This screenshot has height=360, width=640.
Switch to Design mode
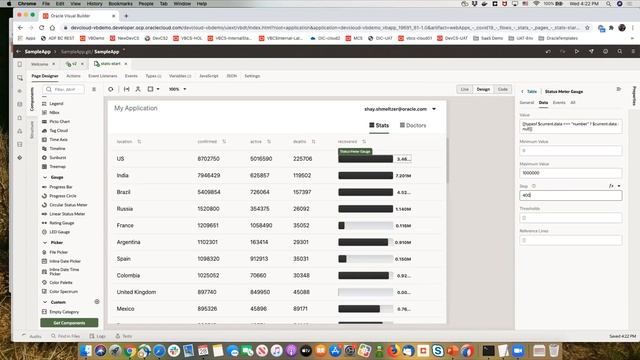pyautogui.click(x=483, y=89)
